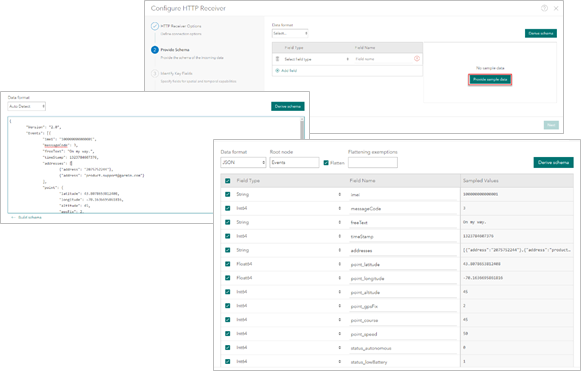Open the Auto Detect data format dropdown
This screenshot has width=581, height=371.
[26, 106]
